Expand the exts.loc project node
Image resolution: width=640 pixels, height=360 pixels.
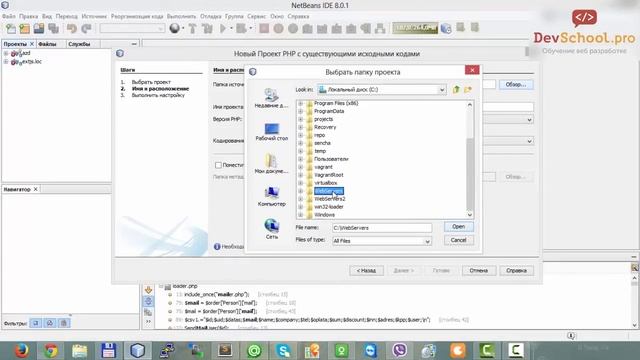pos(6,62)
